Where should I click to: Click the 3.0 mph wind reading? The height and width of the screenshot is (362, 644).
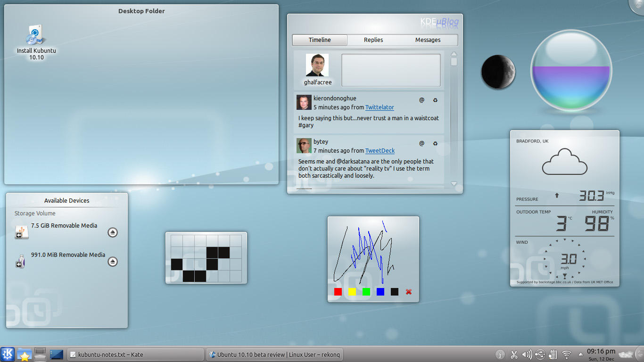click(x=569, y=259)
